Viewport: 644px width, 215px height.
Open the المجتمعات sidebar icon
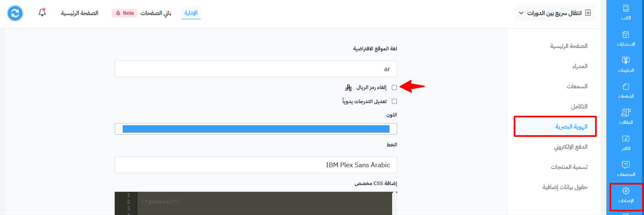click(626, 169)
